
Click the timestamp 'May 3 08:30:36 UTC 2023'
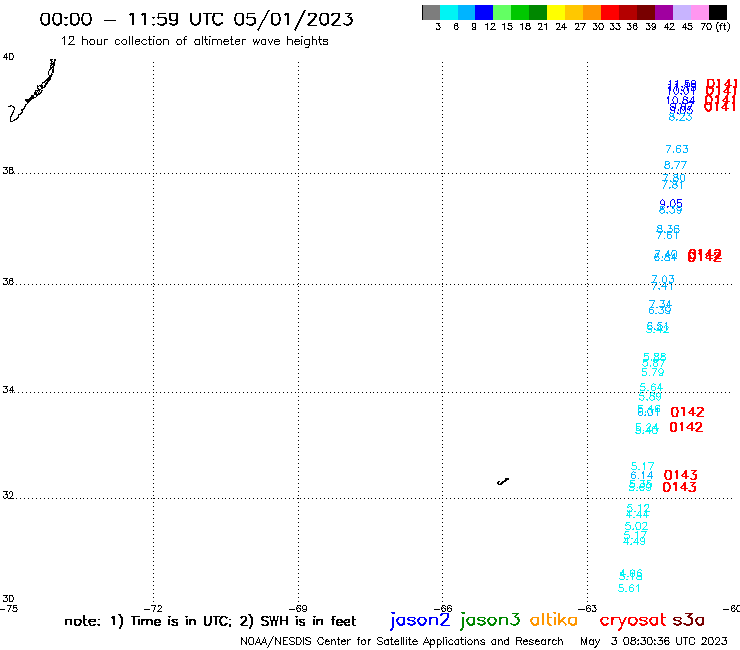point(654,641)
